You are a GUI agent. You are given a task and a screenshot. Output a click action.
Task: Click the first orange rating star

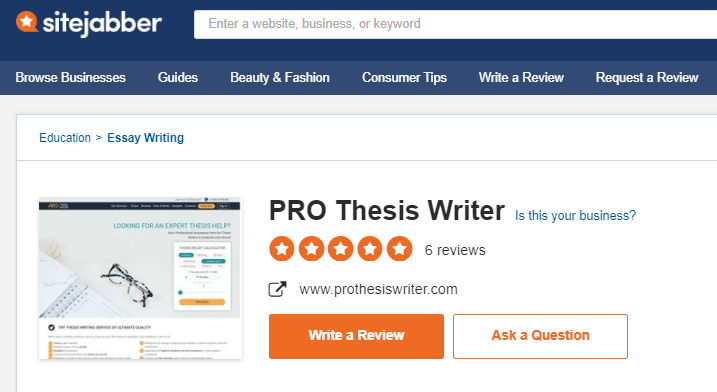coord(282,249)
